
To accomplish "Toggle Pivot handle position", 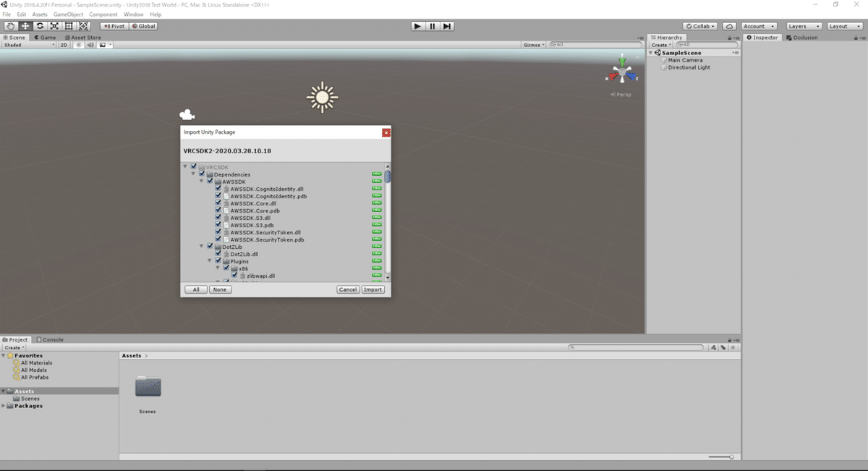I will tap(114, 26).
